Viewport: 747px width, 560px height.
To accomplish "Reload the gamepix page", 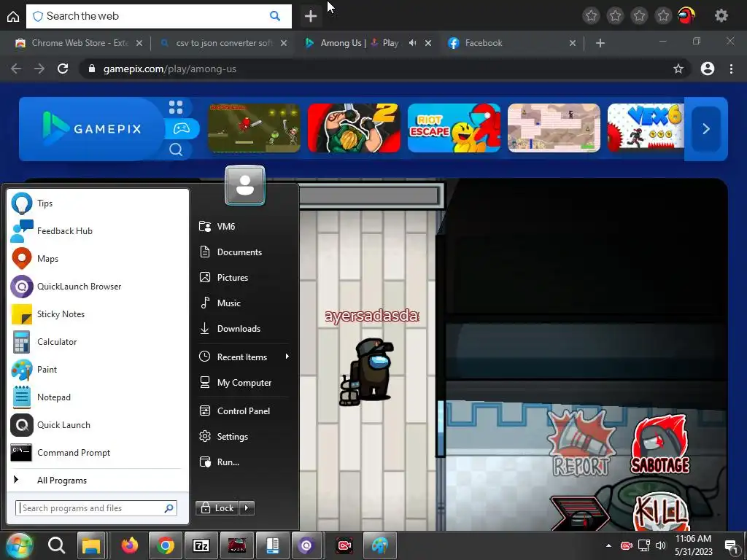I will pos(63,69).
